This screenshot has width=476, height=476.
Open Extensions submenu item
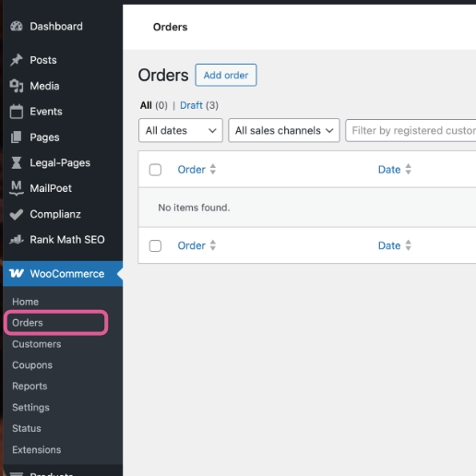[37, 449]
